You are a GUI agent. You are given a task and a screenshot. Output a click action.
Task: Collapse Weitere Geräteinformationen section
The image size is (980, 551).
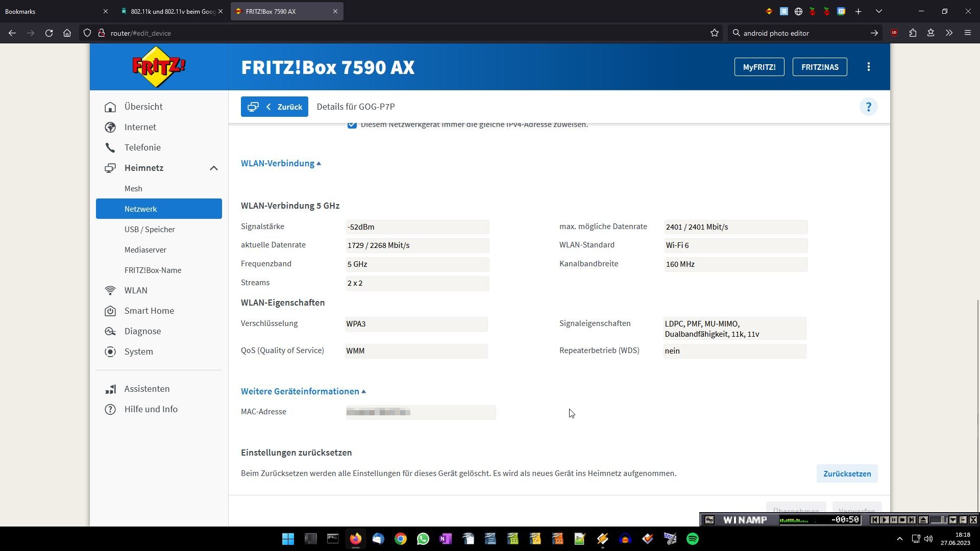pos(303,391)
